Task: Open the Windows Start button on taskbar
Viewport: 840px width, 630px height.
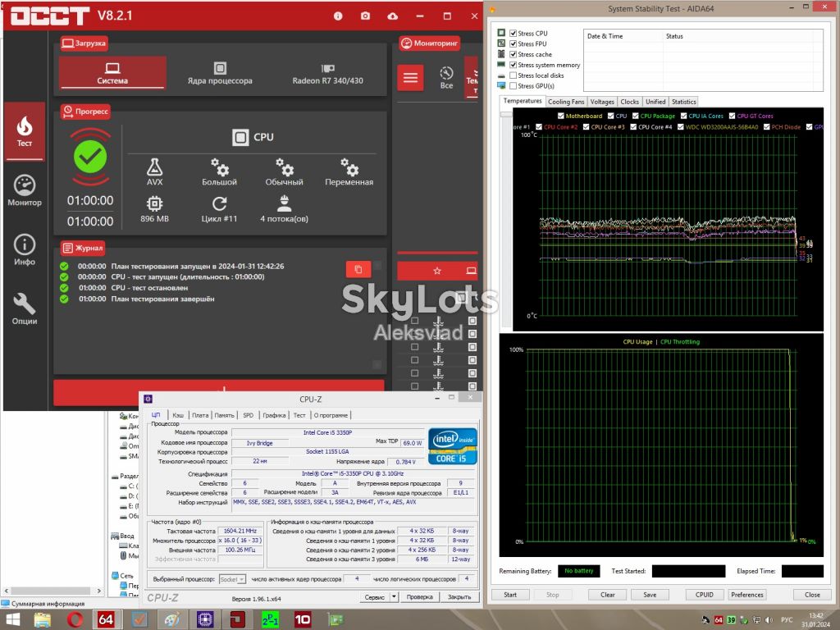Action: [11, 620]
